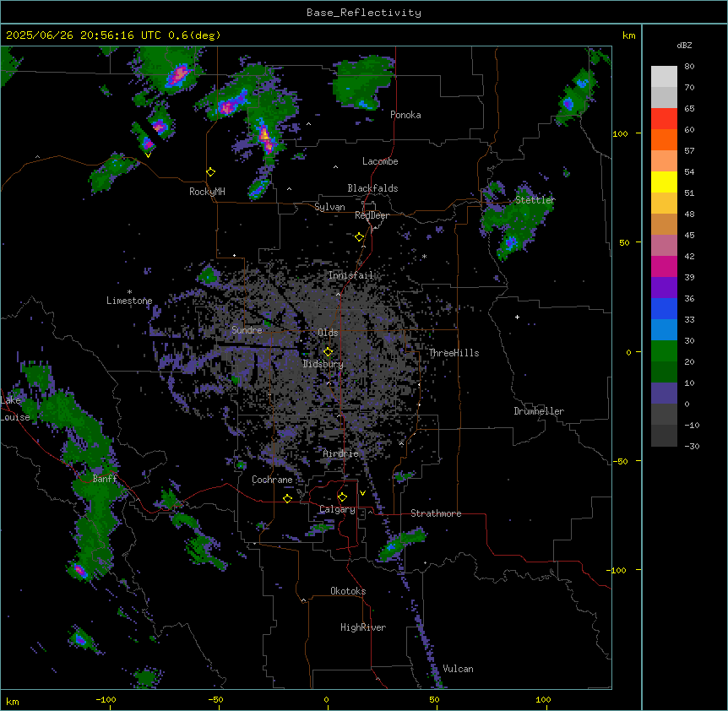Screen dimensions: 728x711
Task: Select the magenta band in dBZ legend
Action: tap(664, 266)
